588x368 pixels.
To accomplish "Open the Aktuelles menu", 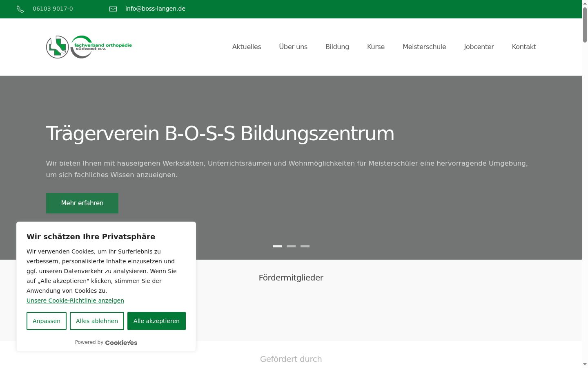I will [247, 47].
